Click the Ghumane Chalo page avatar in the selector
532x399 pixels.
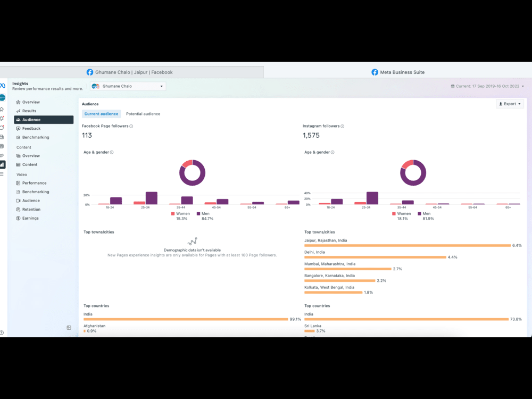(95, 86)
